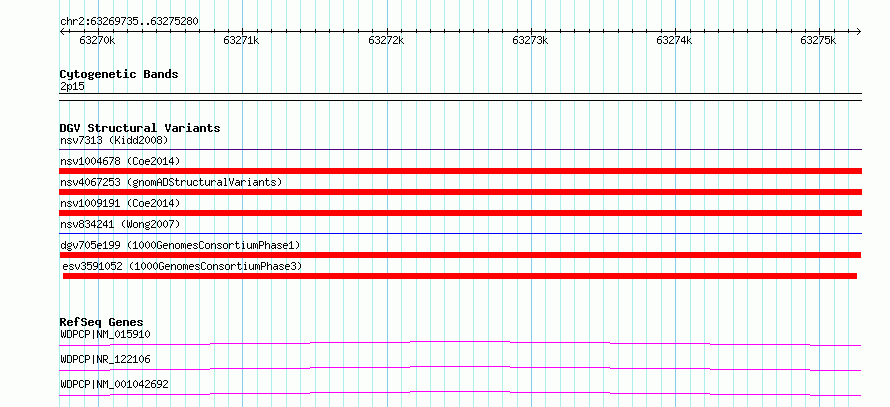Select the Cytogenetic Bands track heading
This screenshot has width=890, height=407.
[119, 74]
